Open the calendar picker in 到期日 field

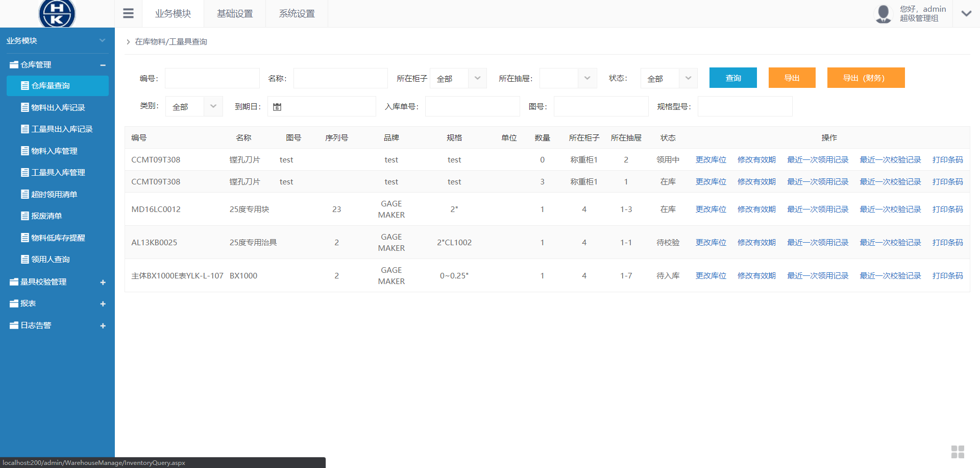coord(277,106)
